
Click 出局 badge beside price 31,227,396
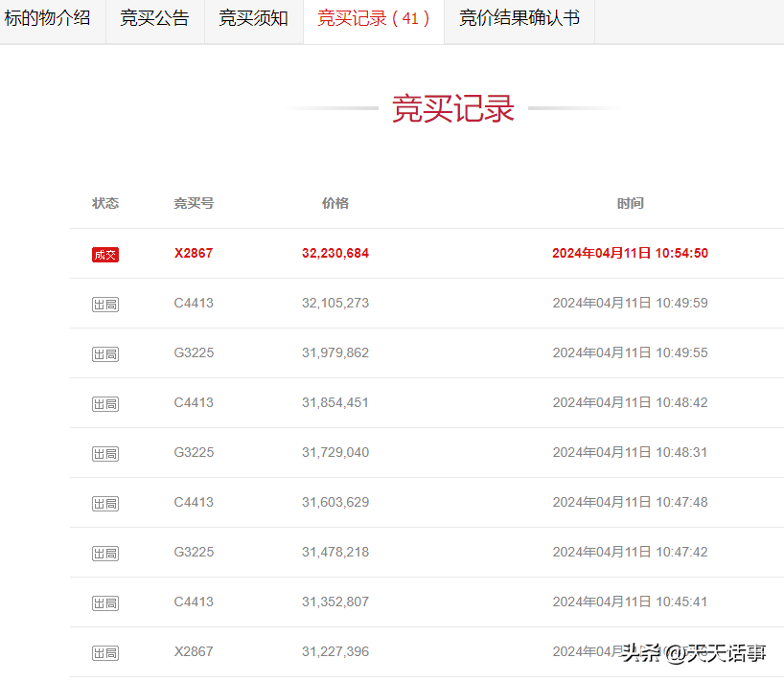click(x=105, y=653)
